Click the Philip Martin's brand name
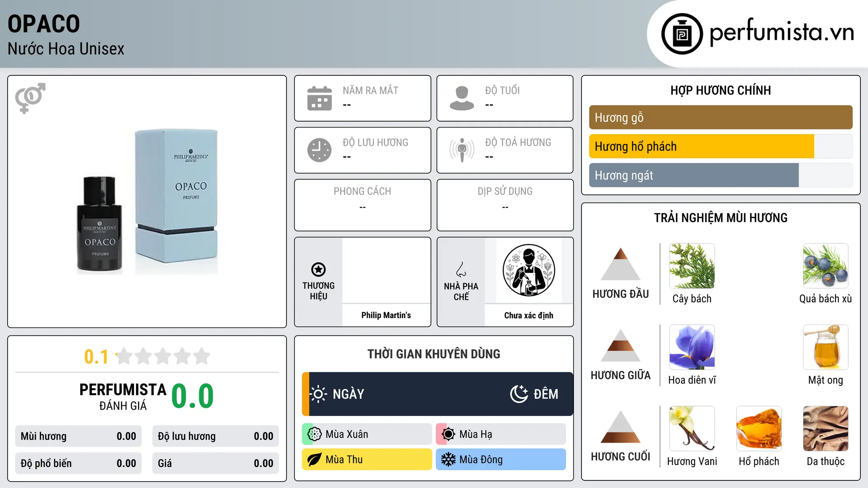This screenshot has height=488, width=868. pyautogui.click(x=386, y=315)
